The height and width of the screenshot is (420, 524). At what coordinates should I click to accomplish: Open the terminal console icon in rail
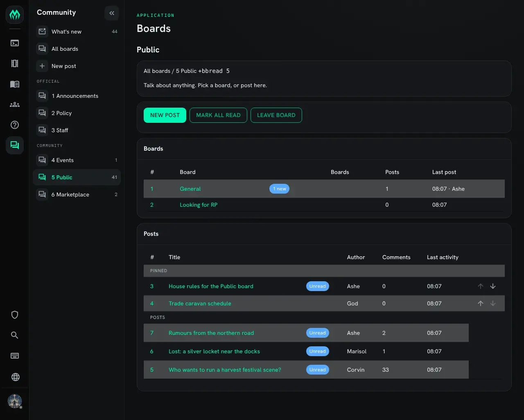coord(15,43)
